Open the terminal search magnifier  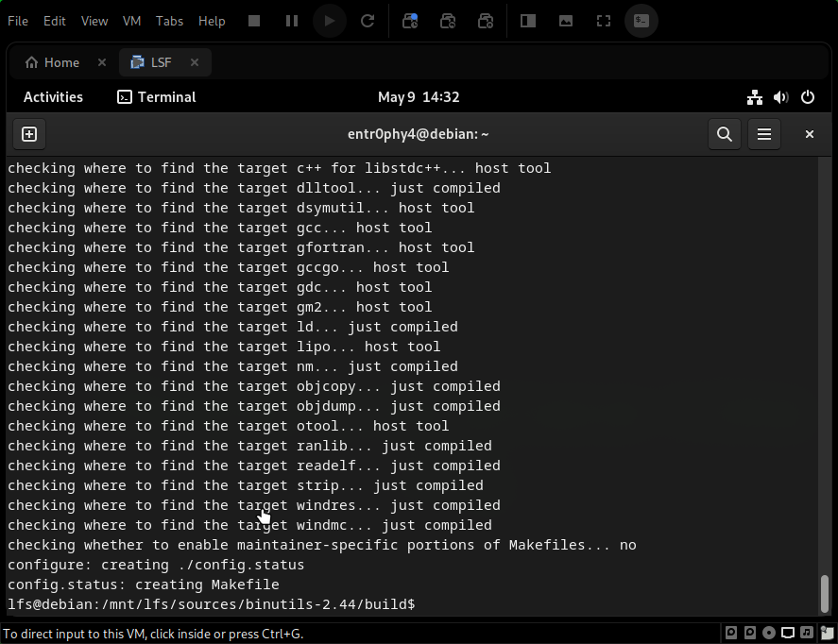(x=725, y=134)
